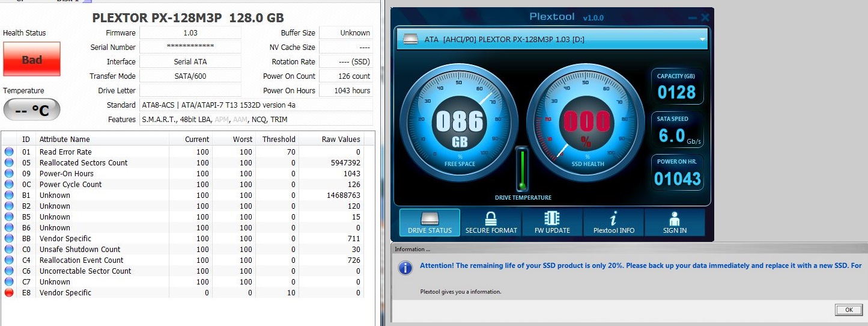The height and width of the screenshot is (326, 868).
Task: Click the Buffer Size Unknown field
Action: (x=346, y=33)
